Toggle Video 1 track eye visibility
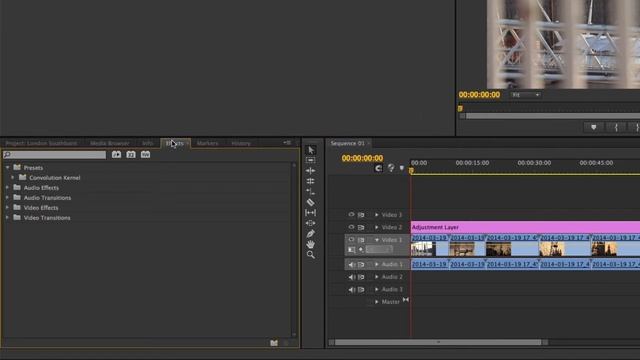The image size is (640, 360). (351, 240)
